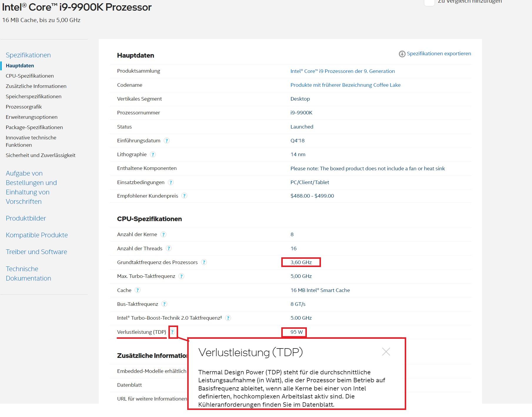Click the bus speed value 8 GT/s
This screenshot has width=532, height=417.
click(298, 304)
